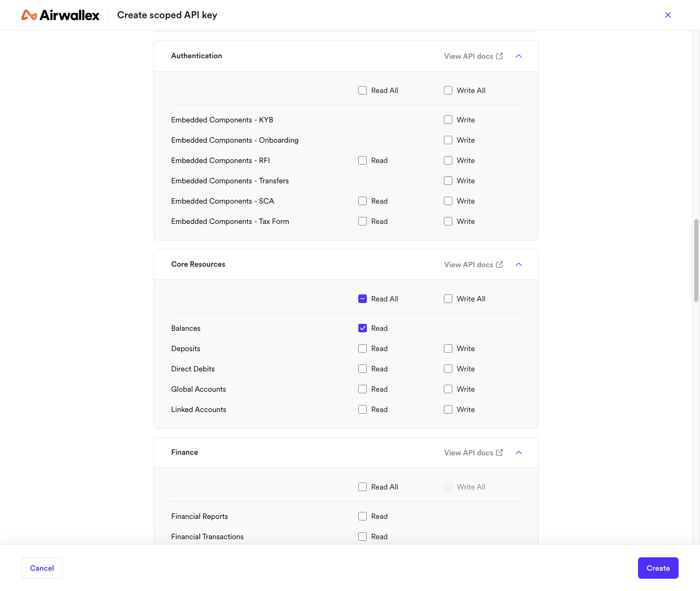700x591 pixels.
Task: Close the Create scoped API key dialog
Action: pos(668,15)
